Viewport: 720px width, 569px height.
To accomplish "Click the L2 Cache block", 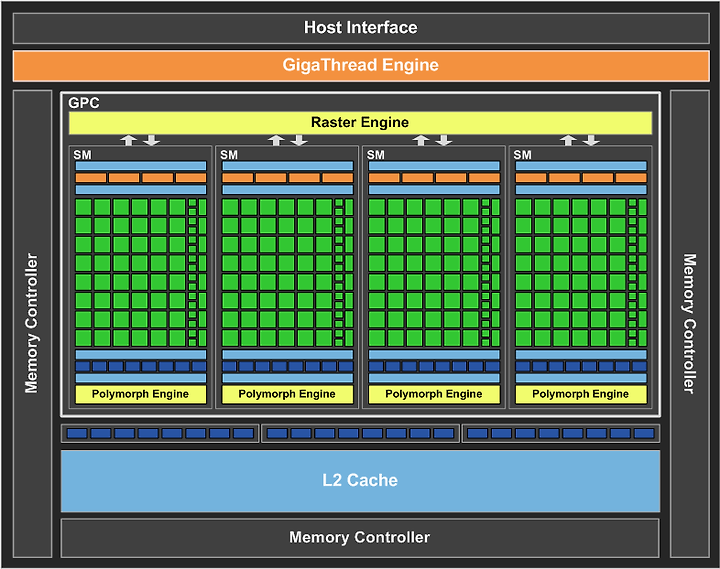I will click(x=360, y=480).
